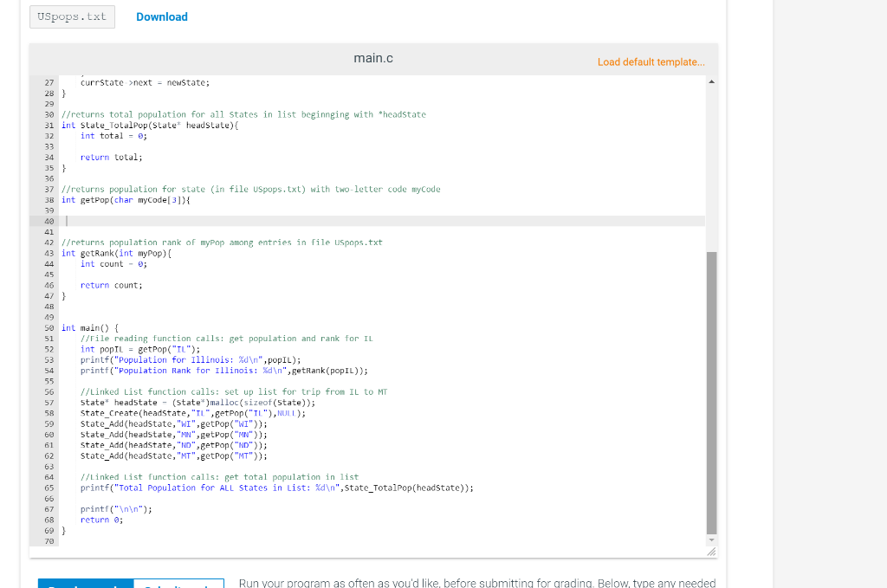Select the USpops.txt file tab
The width and height of the screenshot is (887, 588).
[72, 16]
